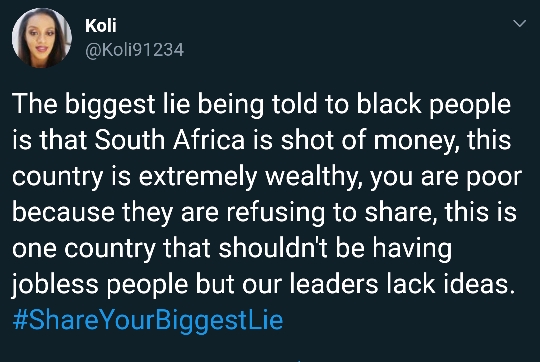Viewport: 540px width, 362px height.
Task: Click the words "this is" ending fourth line
Action: click(481, 212)
